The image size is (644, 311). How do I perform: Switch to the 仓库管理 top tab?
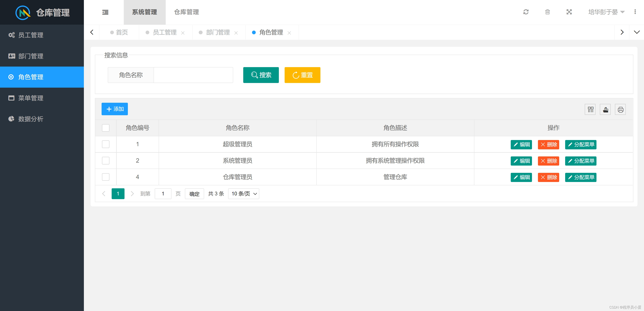click(x=186, y=12)
